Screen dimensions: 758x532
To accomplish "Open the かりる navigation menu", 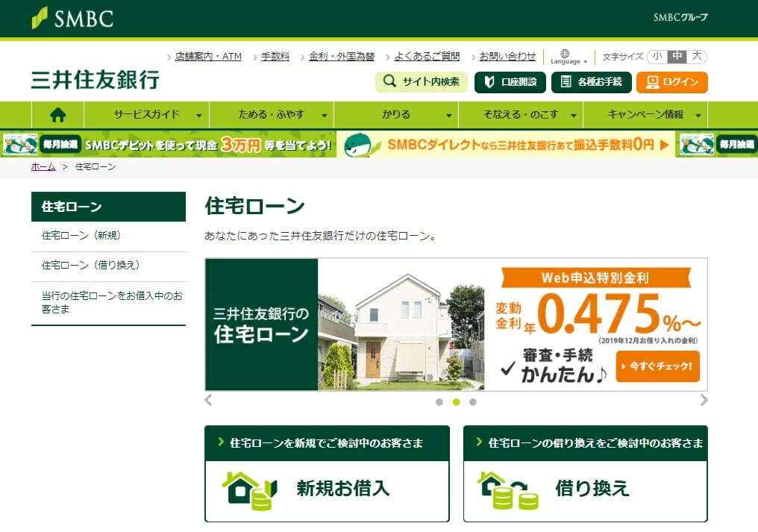I will pyautogui.click(x=396, y=115).
